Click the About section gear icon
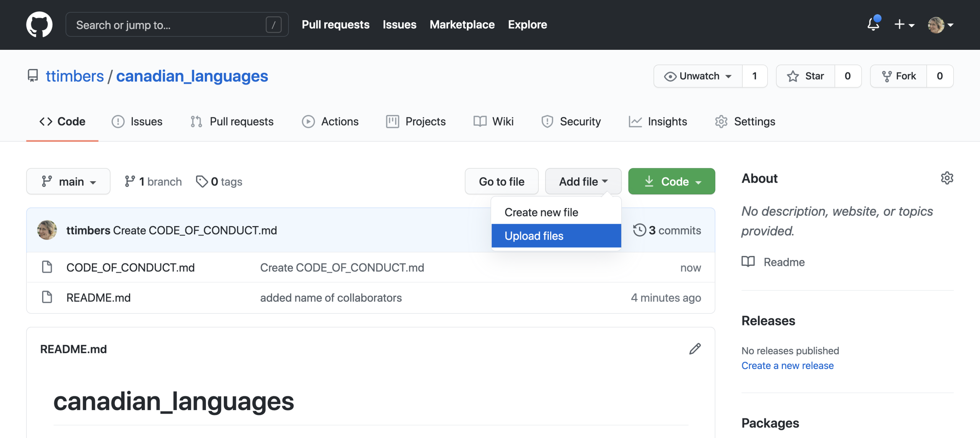The image size is (980, 438). [x=947, y=178]
